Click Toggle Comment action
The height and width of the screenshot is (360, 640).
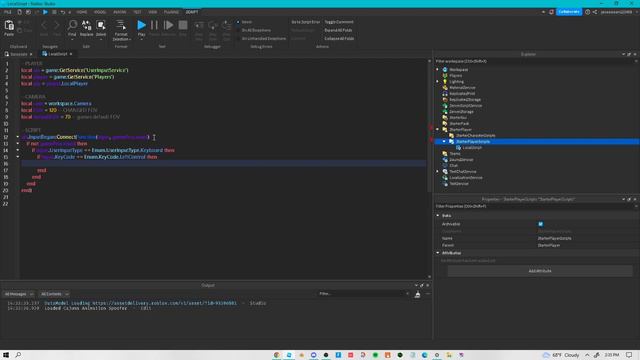click(x=339, y=22)
